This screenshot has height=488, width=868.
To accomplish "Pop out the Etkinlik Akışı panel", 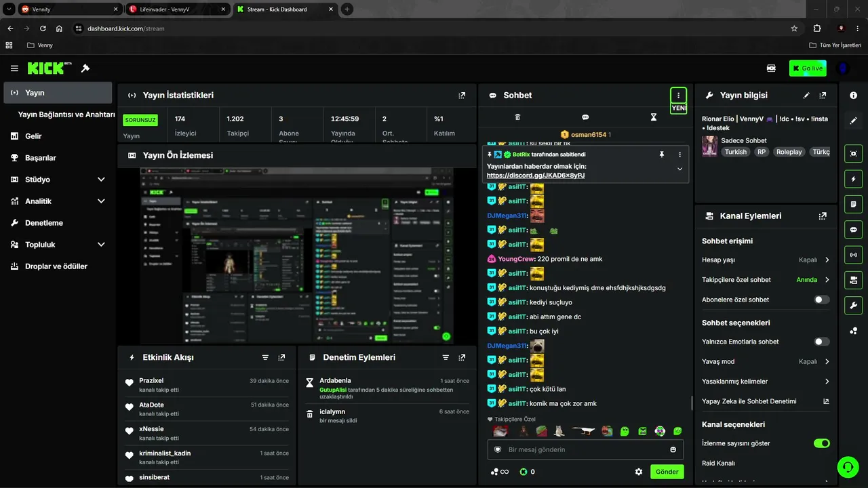I will [x=281, y=357].
